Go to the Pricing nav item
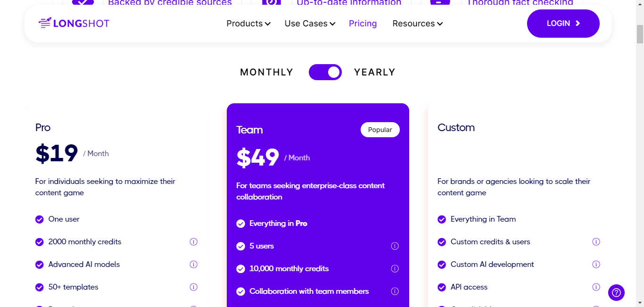Viewport: 644px width, 307px height. tap(363, 24)
